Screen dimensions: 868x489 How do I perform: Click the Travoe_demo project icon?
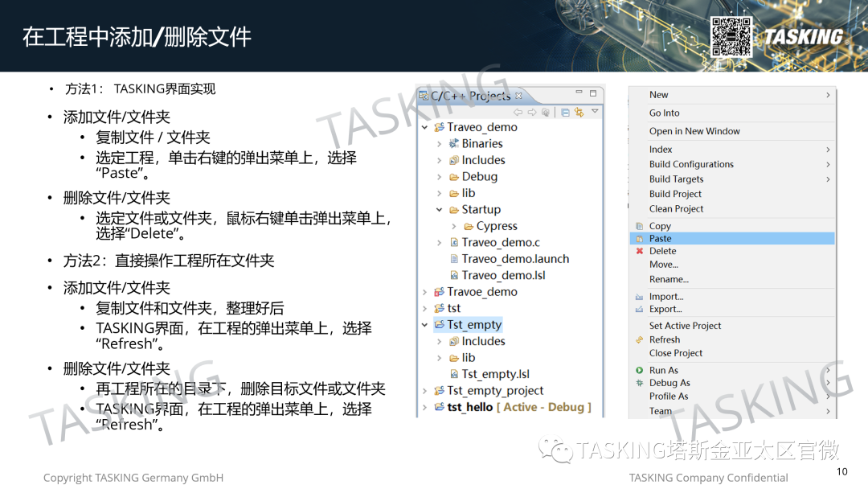coord(439,292)
